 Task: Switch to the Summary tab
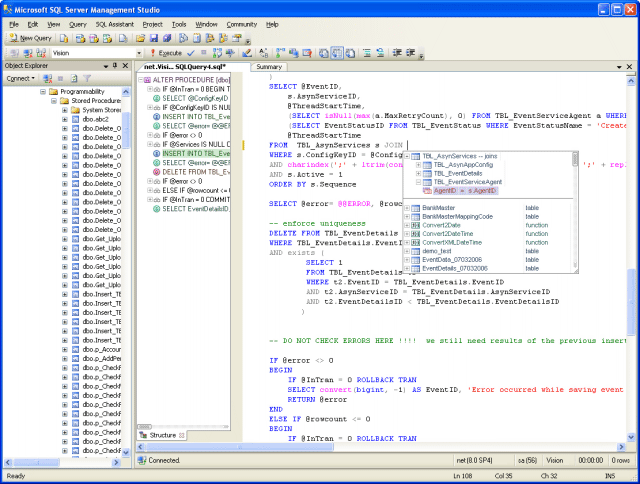coord(269,67)
